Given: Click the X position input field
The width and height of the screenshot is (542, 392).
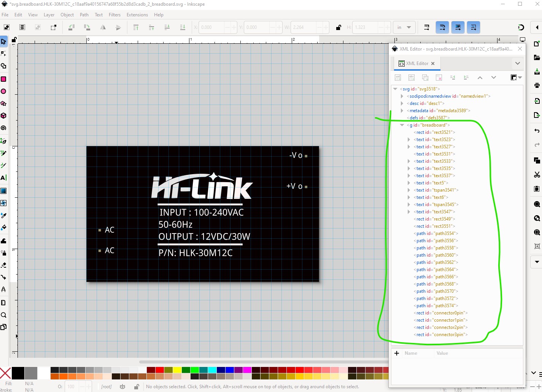Looking at the screenshot, I should point(212,27).
